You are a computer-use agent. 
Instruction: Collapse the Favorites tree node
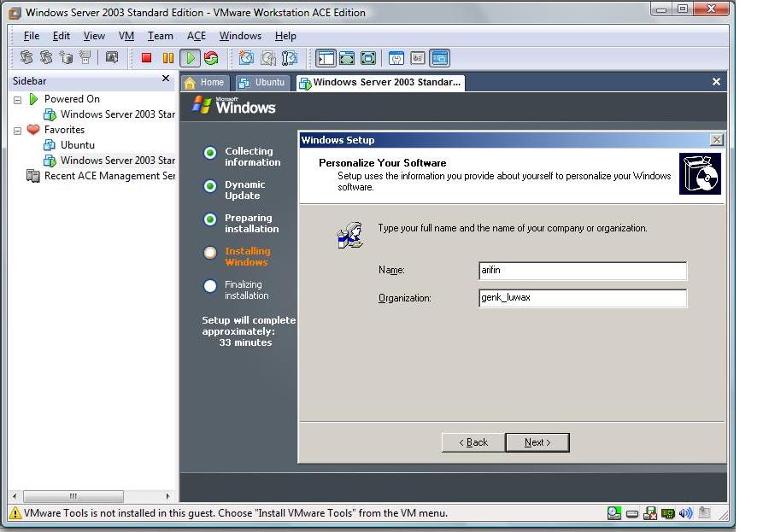click(18, 131)
